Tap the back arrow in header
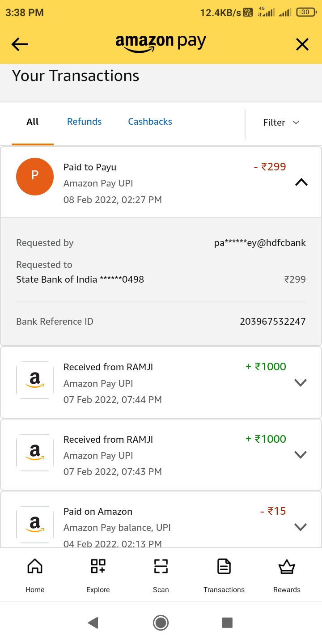322x644 pixels. [20, 44]
